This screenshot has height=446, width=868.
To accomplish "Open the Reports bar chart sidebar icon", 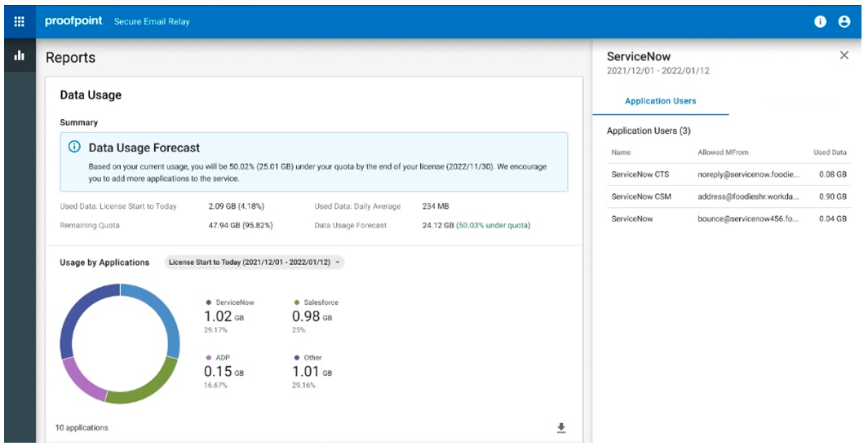I will tap(20, 55).
